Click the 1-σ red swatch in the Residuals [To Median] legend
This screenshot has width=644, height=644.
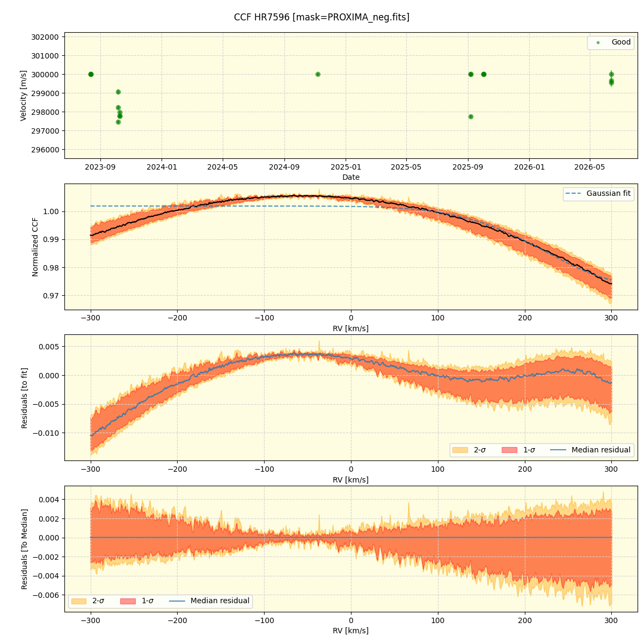(128, 601)
